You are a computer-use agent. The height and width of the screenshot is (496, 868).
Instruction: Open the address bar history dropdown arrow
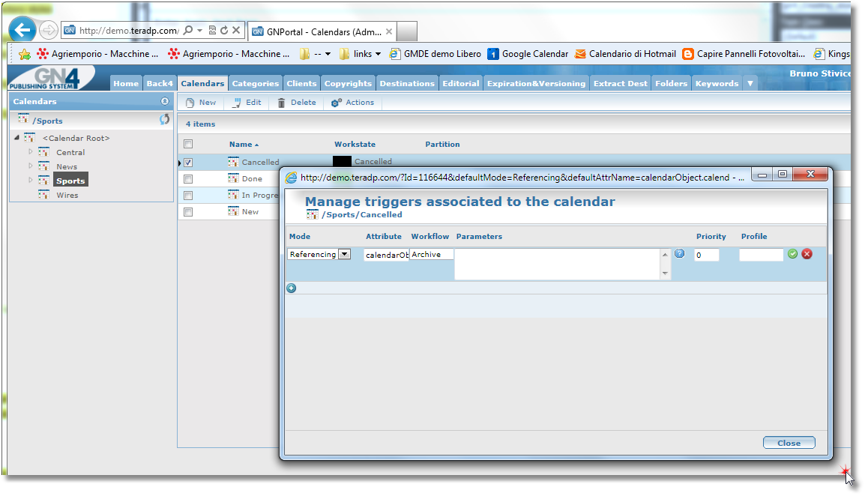(x=200, y=30)
